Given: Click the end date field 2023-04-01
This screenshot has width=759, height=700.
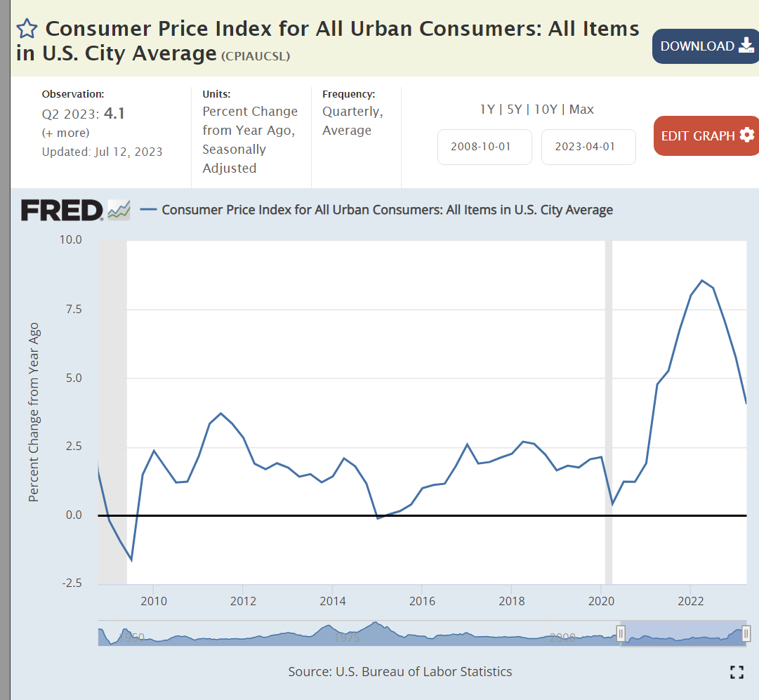Looking at the screenshot, I should tap(588, 147).
